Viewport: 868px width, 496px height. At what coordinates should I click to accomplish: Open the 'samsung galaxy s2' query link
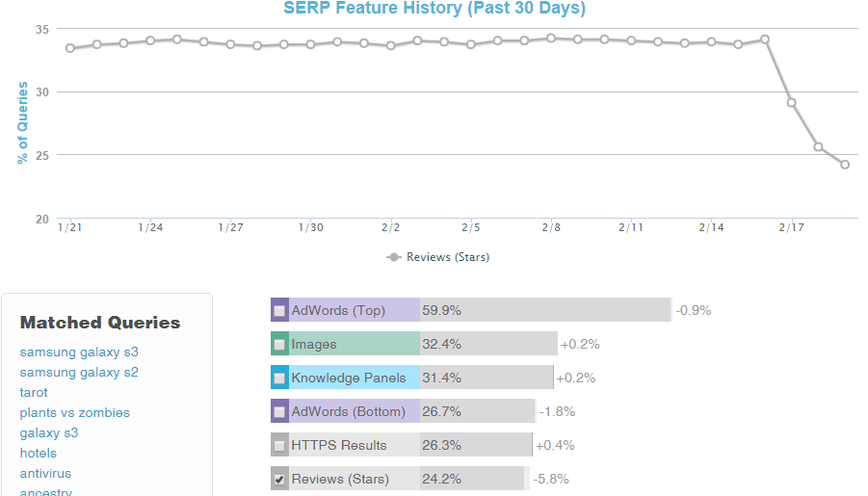tap(79, 373)
